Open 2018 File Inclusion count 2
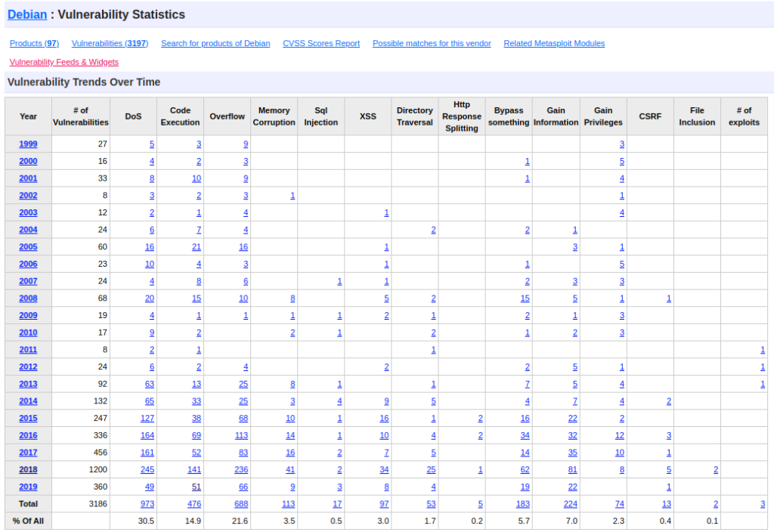774x532 pixels. pos(715,470)
